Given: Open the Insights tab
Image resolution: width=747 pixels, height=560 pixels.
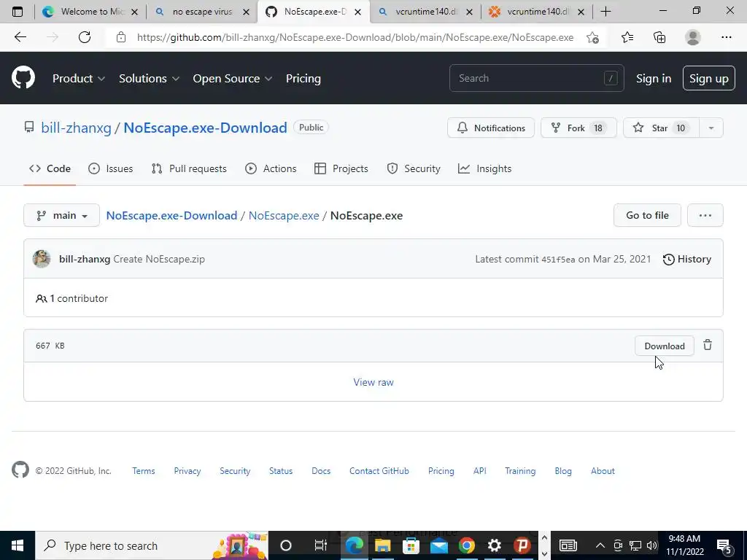Looking at the screenshot, I should coord(484,168).
